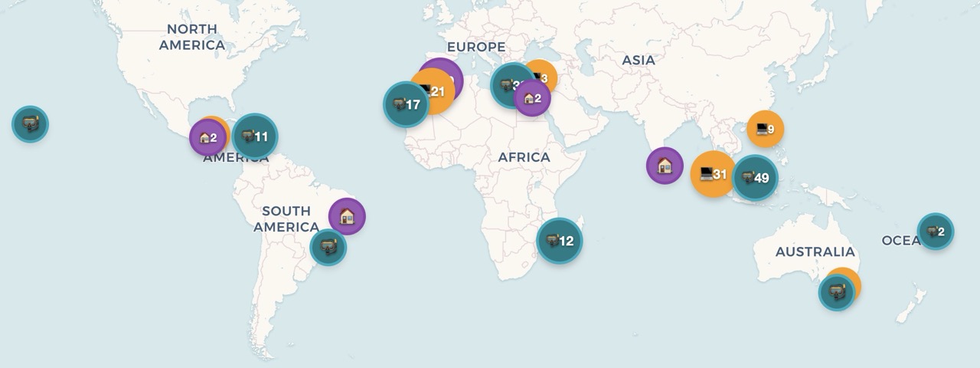Click the orange laptop cluster showing 9
This screenshot has width=980, height=368.
(765, 129)
